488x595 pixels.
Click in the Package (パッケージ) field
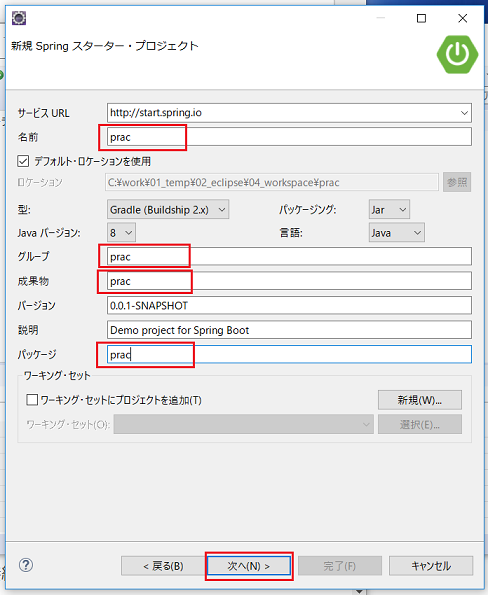coord(289,354)
